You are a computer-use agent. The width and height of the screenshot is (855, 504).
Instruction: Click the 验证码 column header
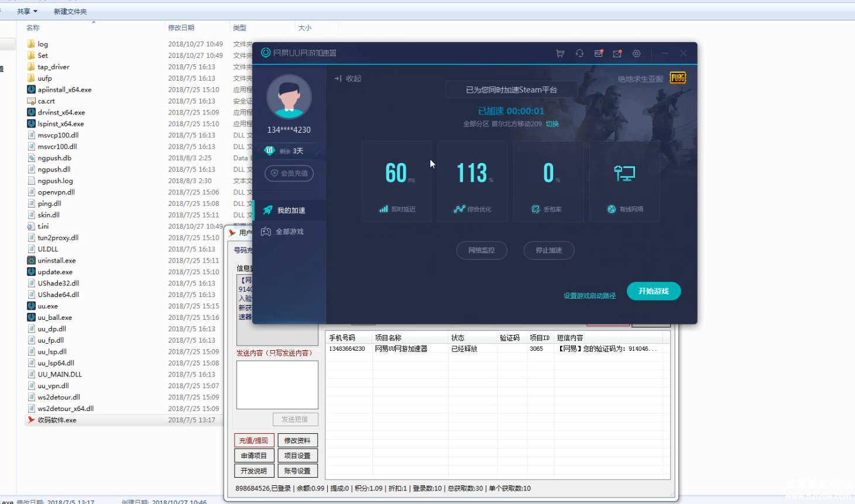coord(512,338)
